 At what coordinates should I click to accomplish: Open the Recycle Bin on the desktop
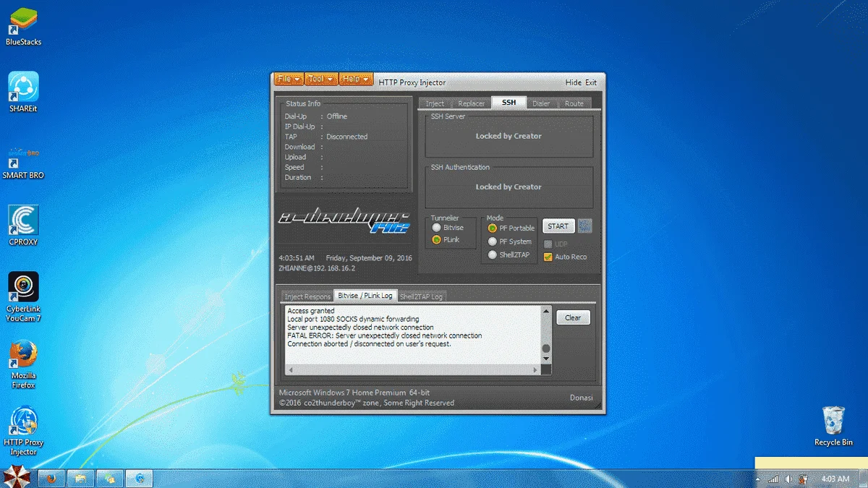[x=833, y=426]
